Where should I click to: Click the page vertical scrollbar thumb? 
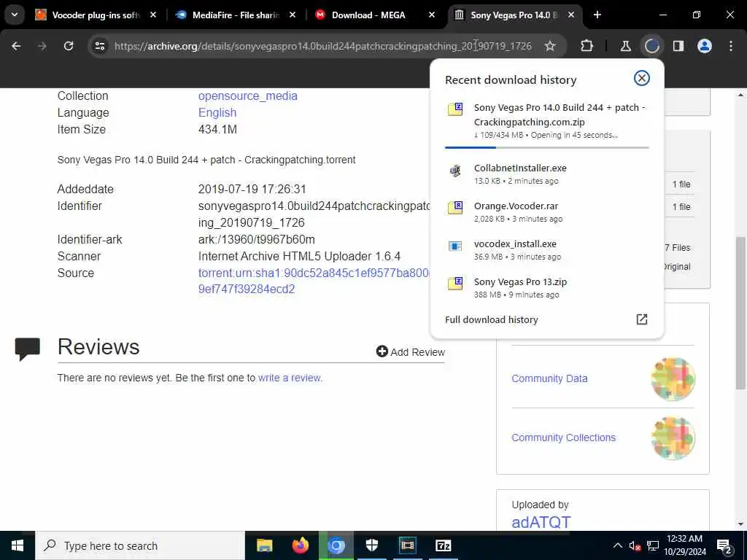741,313
